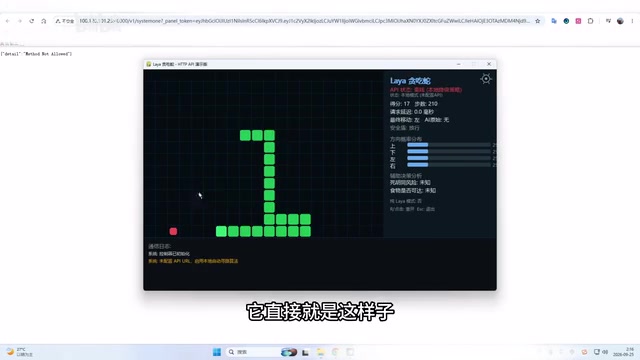Minimize the Laya snake game window
This screenshot has height=360, width=640.
(459, 64)
